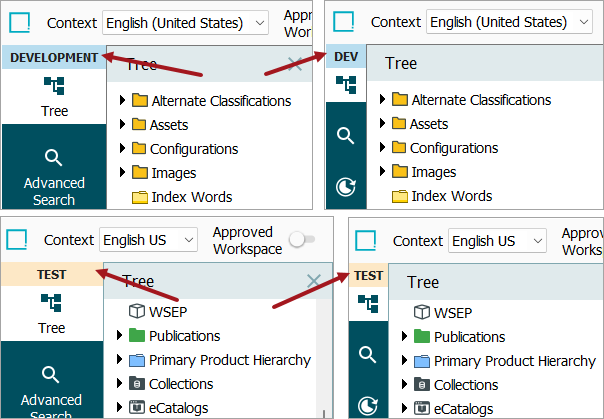Click clock history icon in collapsed DEV sidebar
604x419 pixels.
tap(345, 186)
